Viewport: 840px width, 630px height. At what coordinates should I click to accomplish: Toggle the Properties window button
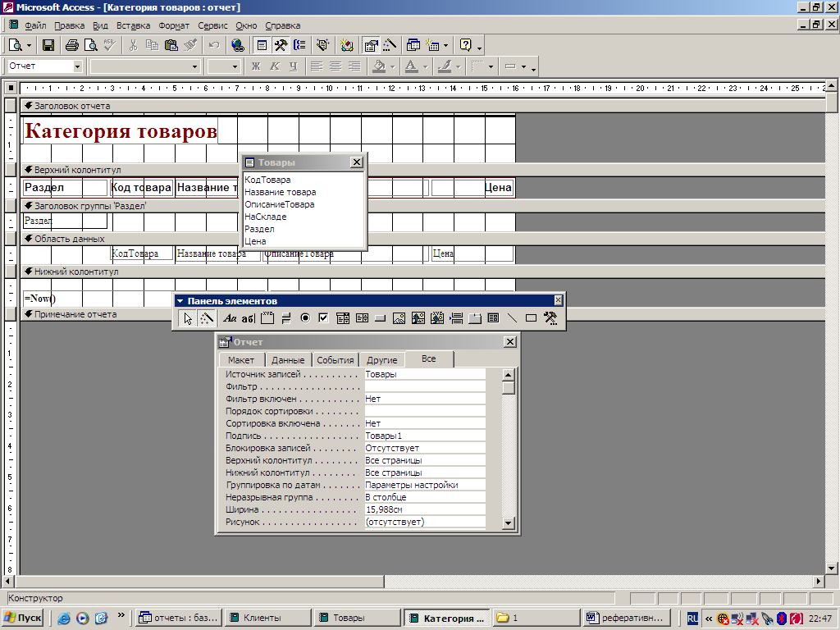coord(371,46)
